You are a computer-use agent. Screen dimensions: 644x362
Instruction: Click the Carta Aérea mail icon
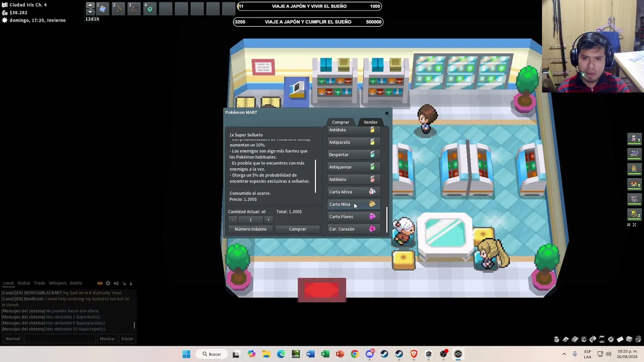[372, 192]
